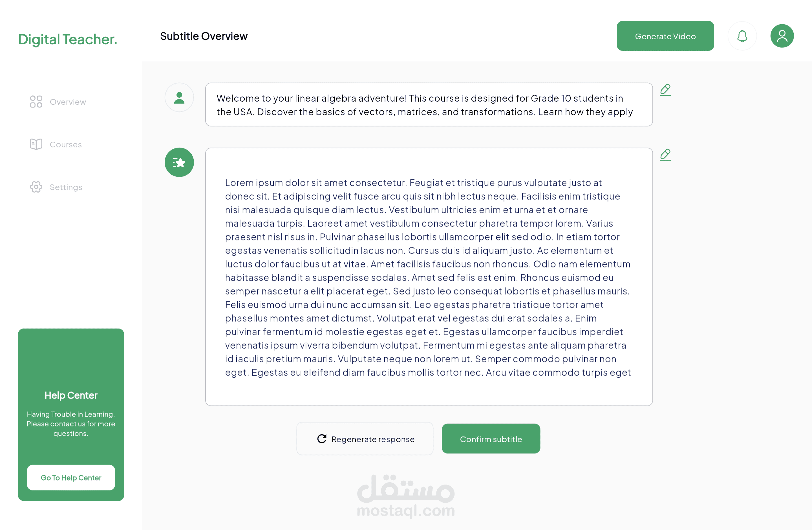This screenshot has height=530, width=812.
Task: Open the user profile avatar icon
Action: pos(782,36)
